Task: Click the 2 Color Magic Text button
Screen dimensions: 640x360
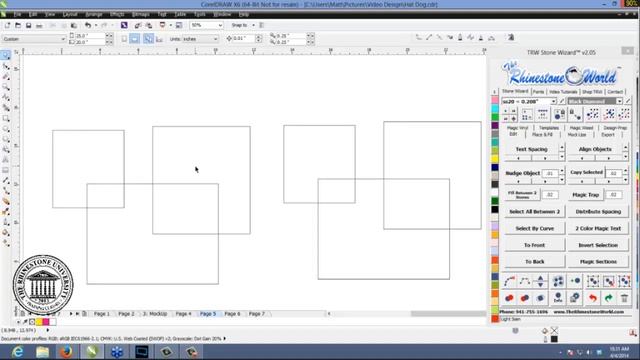Action: [x=598, y=228]
